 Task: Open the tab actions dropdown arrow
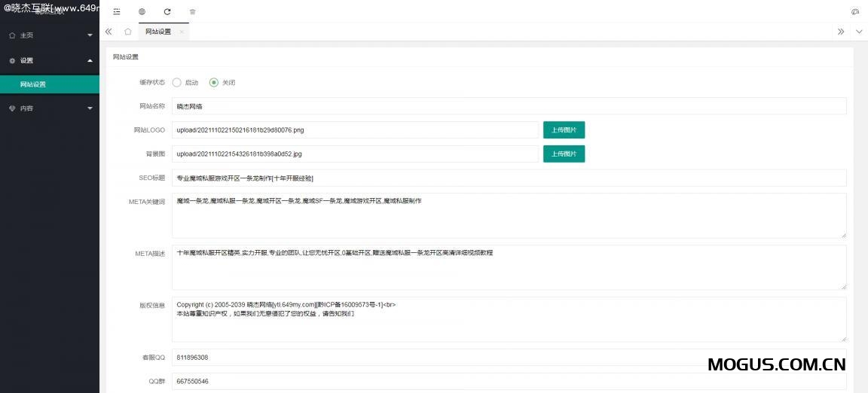pyautogui.click(x=859, y=32)
